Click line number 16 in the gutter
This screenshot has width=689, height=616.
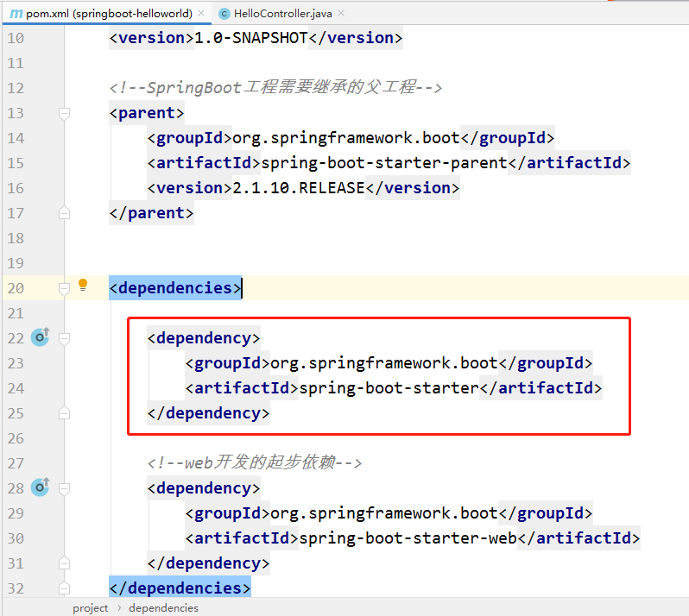[x=16, y=188]
